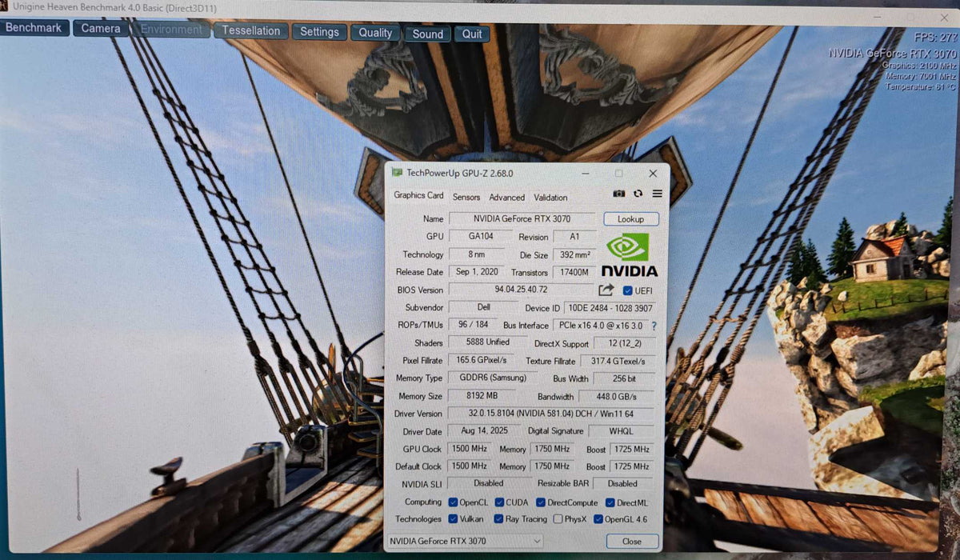Open Heaven Benchmark menu button
Image resolution: width=960 pixels, height=560 pixels.
(x=34, y=28)
